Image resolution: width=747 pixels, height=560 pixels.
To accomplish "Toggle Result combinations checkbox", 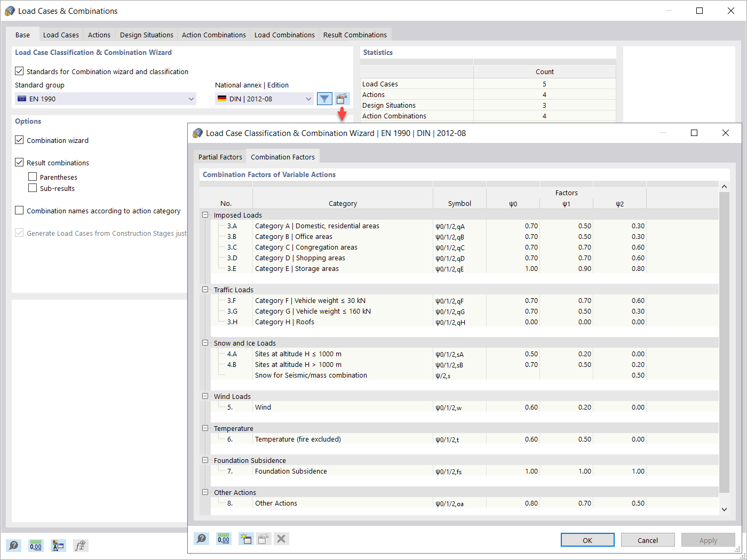I will pyautogui.click(x=19, y=162).
